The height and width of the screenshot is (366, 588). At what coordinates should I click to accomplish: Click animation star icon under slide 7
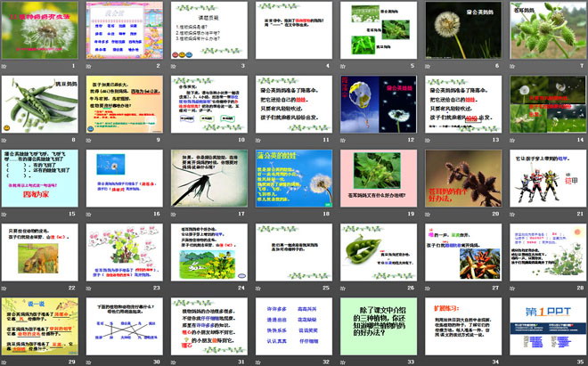(512, 66)
